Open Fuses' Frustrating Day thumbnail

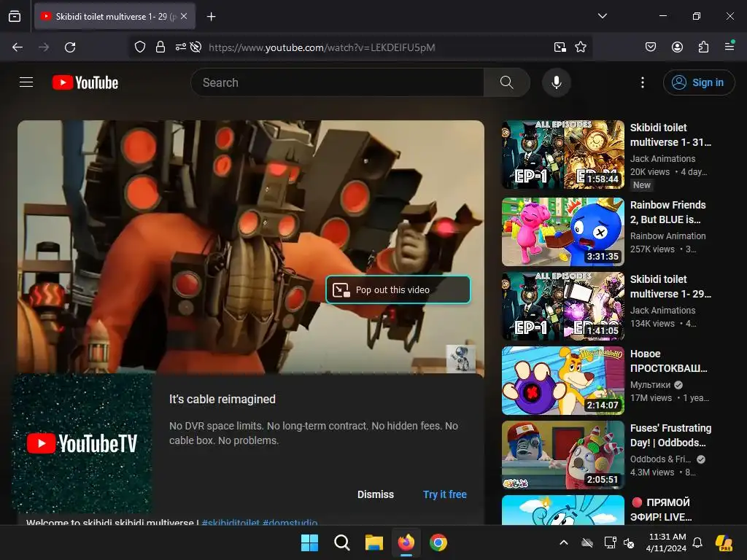(x=562, y=455)
